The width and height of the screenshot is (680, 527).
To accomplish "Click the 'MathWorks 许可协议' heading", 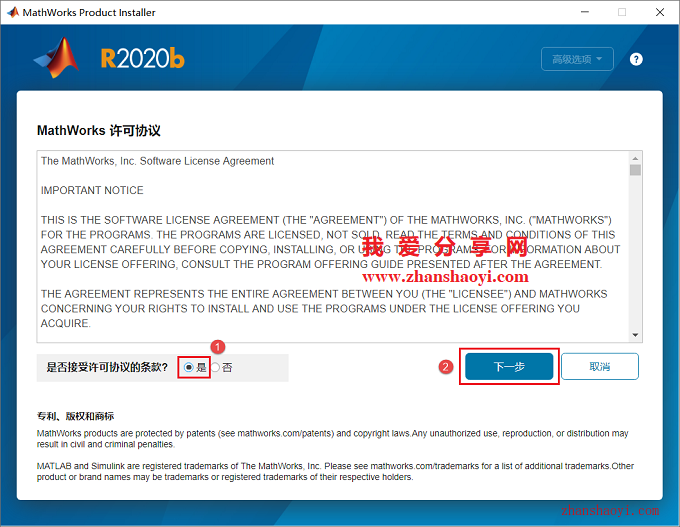I will tap(99, 131).
